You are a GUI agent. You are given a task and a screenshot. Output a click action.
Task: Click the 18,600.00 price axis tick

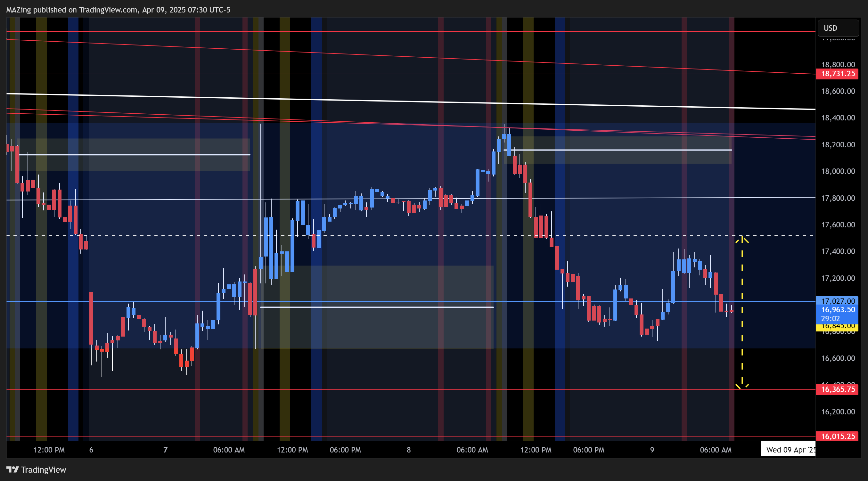click(838, 91)
